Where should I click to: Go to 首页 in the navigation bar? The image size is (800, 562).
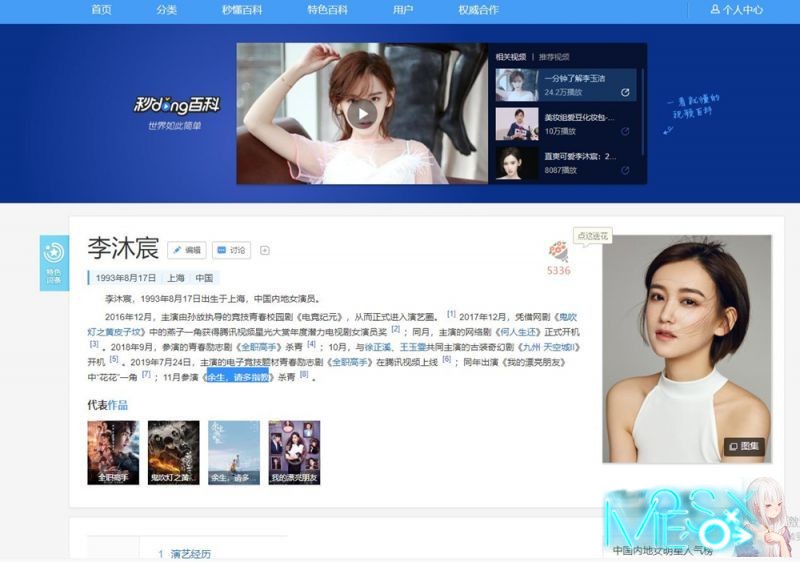coord(102,10)
